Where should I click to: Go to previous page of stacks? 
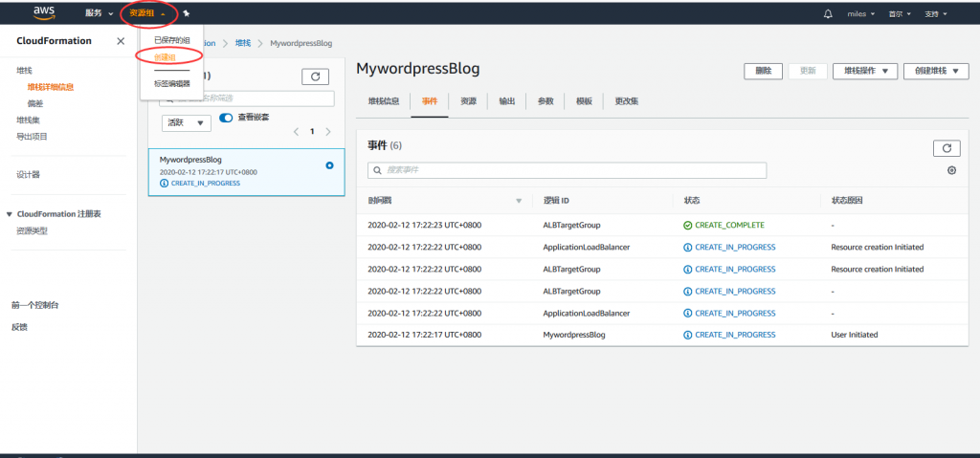coord(297,132)
